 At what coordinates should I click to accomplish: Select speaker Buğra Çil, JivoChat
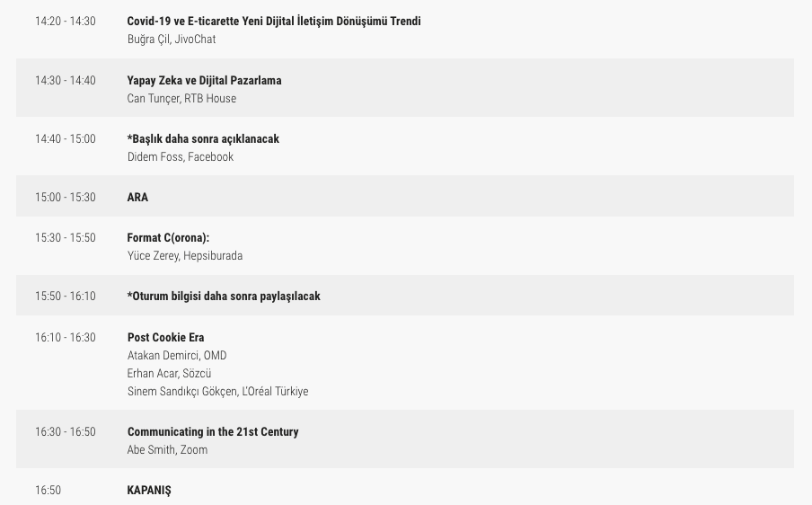(171, 39)
